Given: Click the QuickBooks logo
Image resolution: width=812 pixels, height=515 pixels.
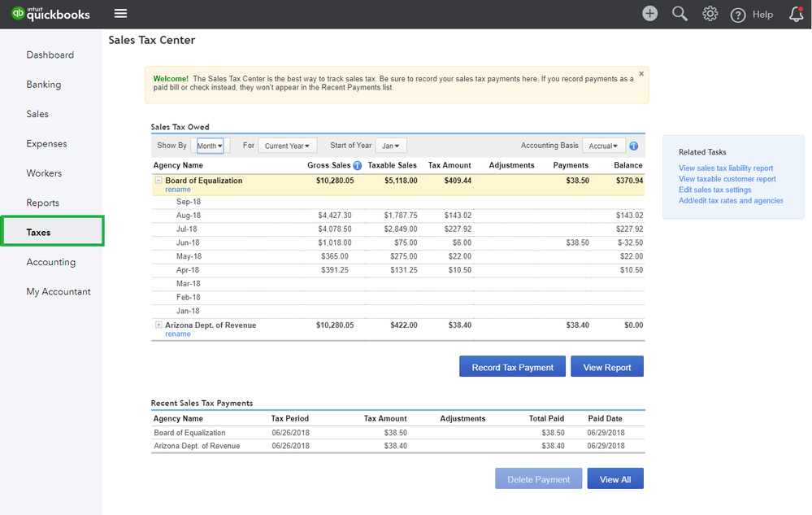Looking at the screenshot, I should (x=50, y=14).
